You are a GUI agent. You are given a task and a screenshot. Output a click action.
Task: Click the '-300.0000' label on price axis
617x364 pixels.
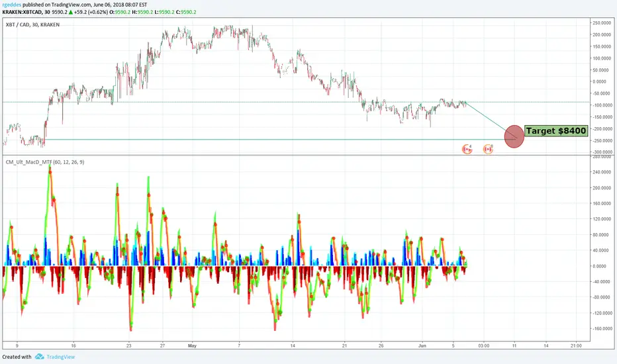(602, 152)
